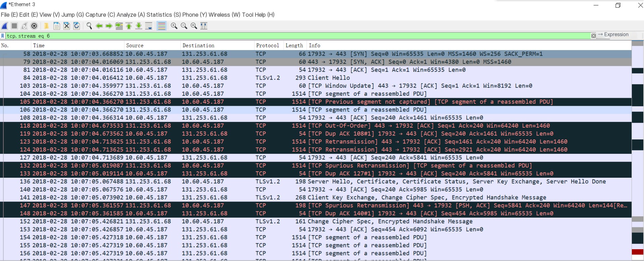
Task: Open the Wireless (W) menu
Action: click(224, 15)
